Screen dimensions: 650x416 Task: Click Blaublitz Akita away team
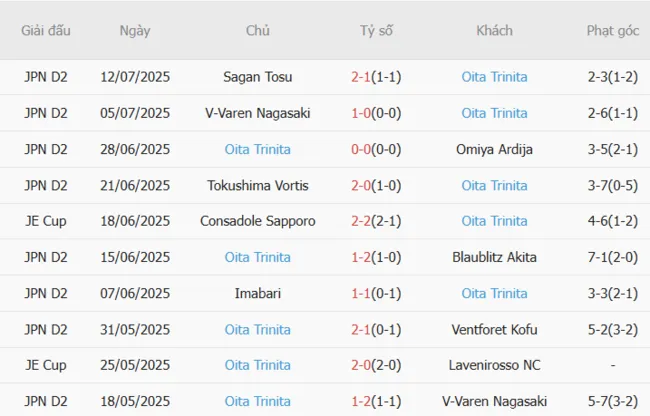(494, 257)
